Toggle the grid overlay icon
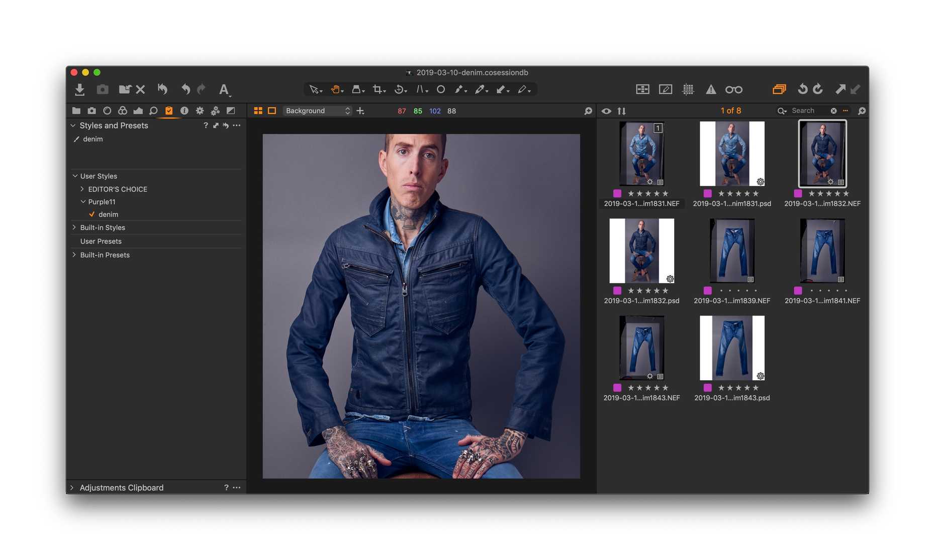Viewport: 935px width, 560px height. tap(688, 89)
